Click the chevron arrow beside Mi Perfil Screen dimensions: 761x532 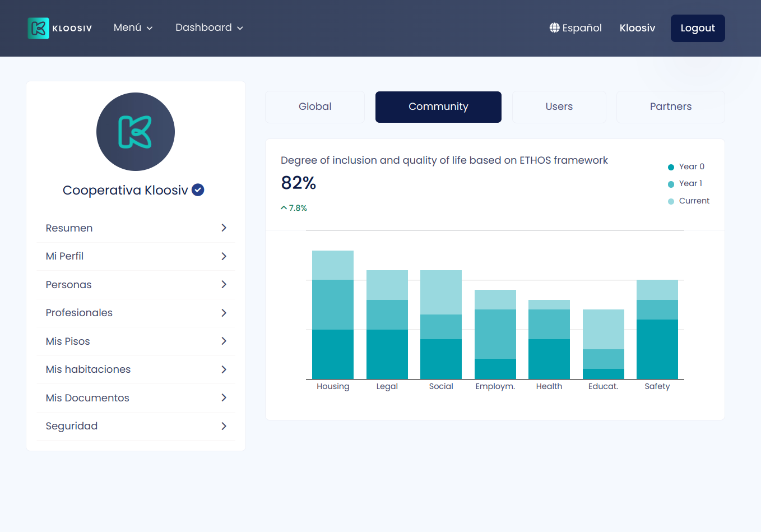click(x=224, y=256)
